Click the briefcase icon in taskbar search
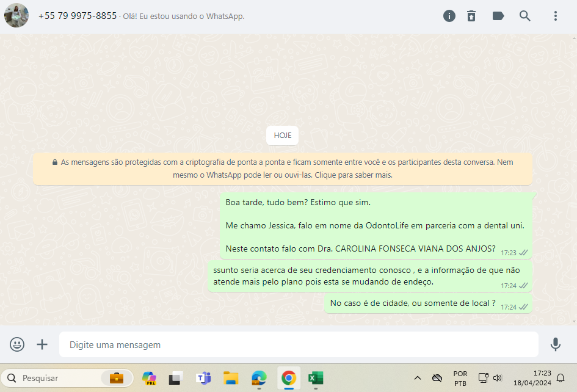The width and height of the screenshot is (577, 392). 117,378
